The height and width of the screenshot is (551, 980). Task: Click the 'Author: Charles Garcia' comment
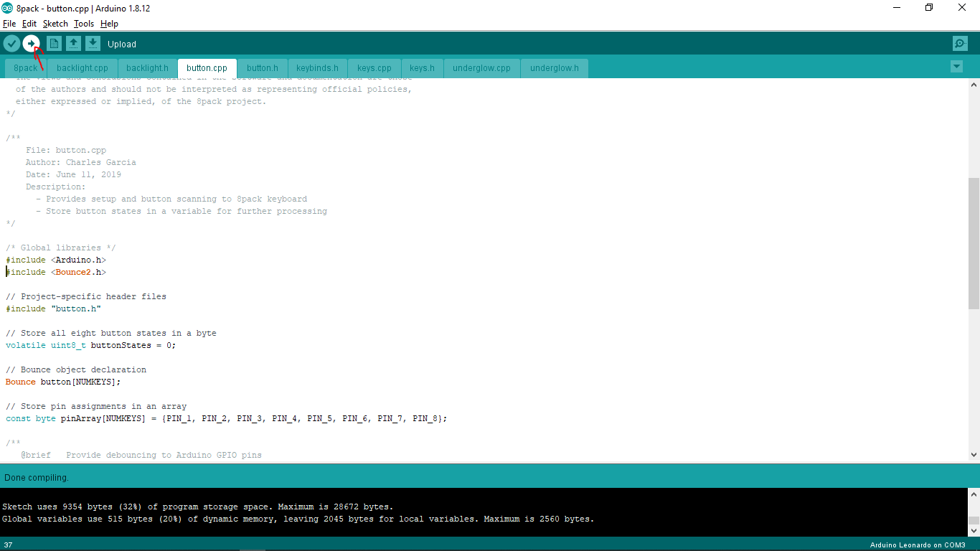pyautogui.click(x=81, y=162)
